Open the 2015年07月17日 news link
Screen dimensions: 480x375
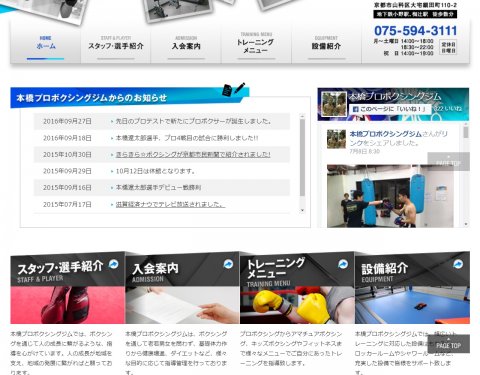[x=170, y=204]
